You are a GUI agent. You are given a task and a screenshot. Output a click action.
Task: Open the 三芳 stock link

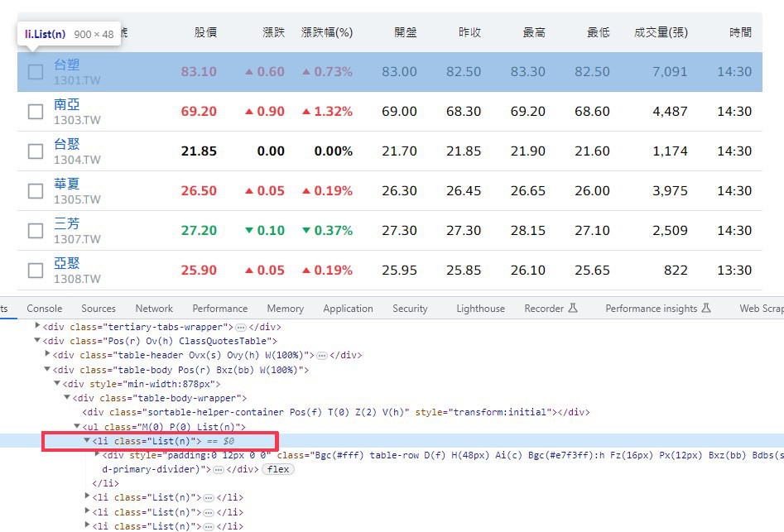click(x=67, y=223)
